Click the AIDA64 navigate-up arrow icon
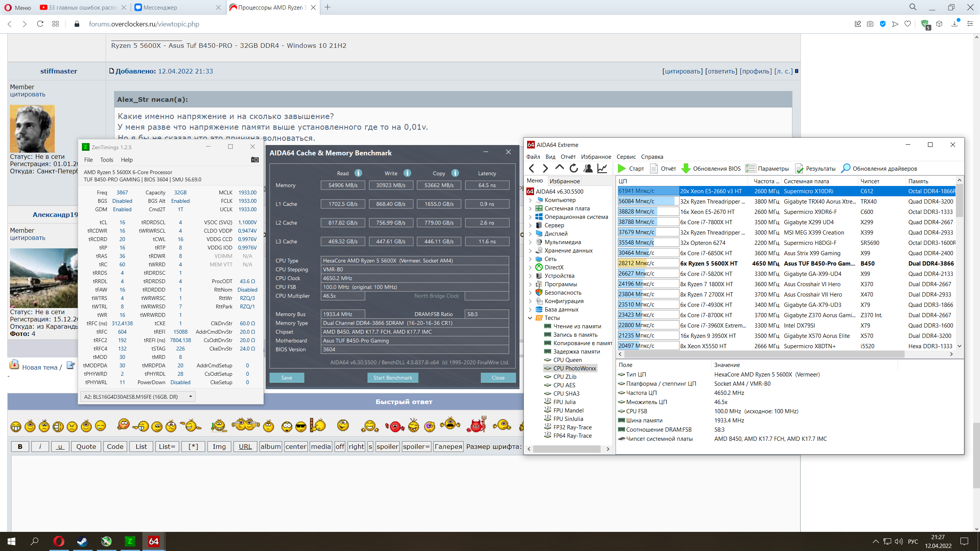Screen dimensions: 980x551 (x=559, y=168)
